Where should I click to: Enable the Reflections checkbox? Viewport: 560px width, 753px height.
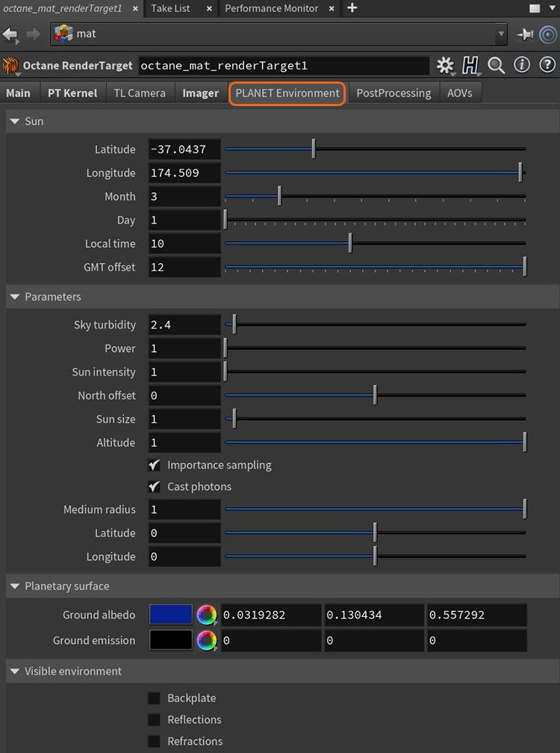tap(154, 720)
